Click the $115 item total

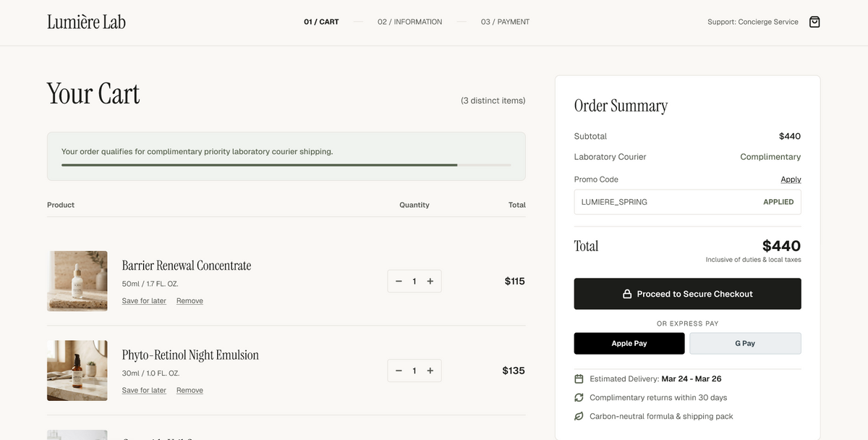pos(514,281)
